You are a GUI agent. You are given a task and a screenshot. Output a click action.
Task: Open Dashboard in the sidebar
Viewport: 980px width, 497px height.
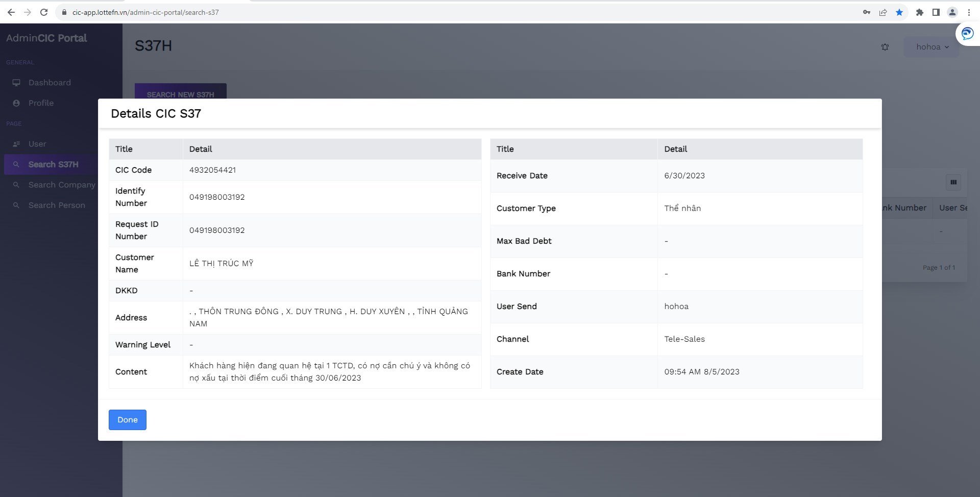point(50,83)
